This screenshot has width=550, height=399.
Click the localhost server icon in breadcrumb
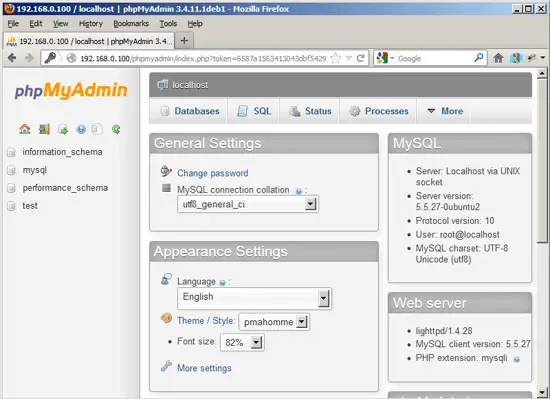tap(162, 84)
